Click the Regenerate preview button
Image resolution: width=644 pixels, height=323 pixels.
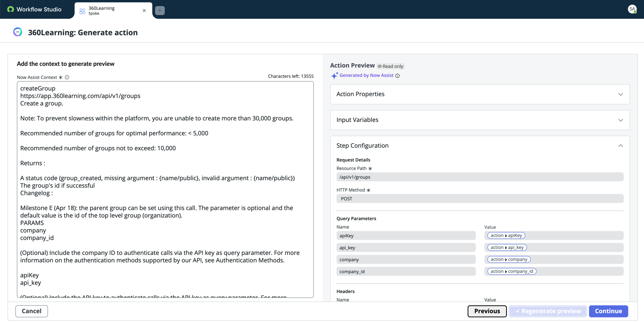pyautogui.click(x=548, y=311)
